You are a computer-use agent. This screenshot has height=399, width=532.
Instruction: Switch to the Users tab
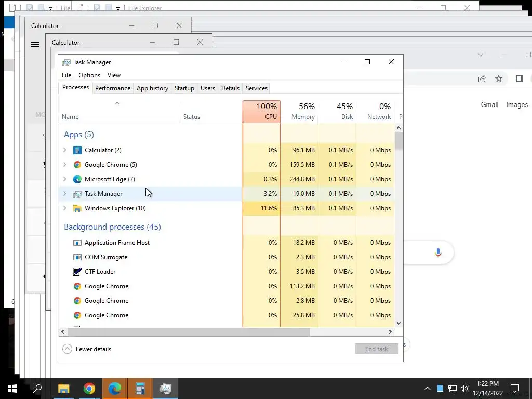click(208, 88)
